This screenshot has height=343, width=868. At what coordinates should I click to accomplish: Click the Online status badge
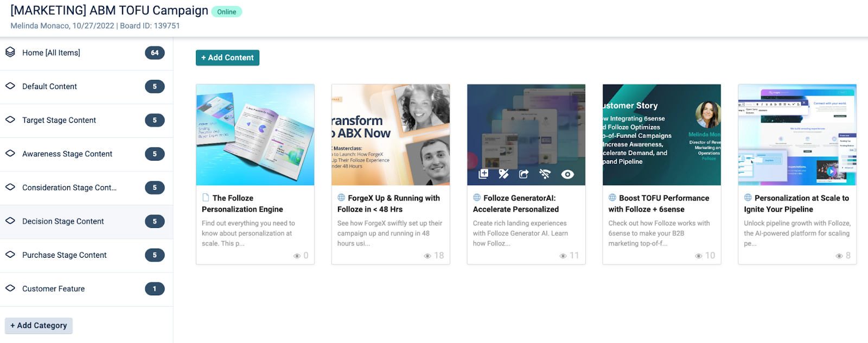[227, 12]
